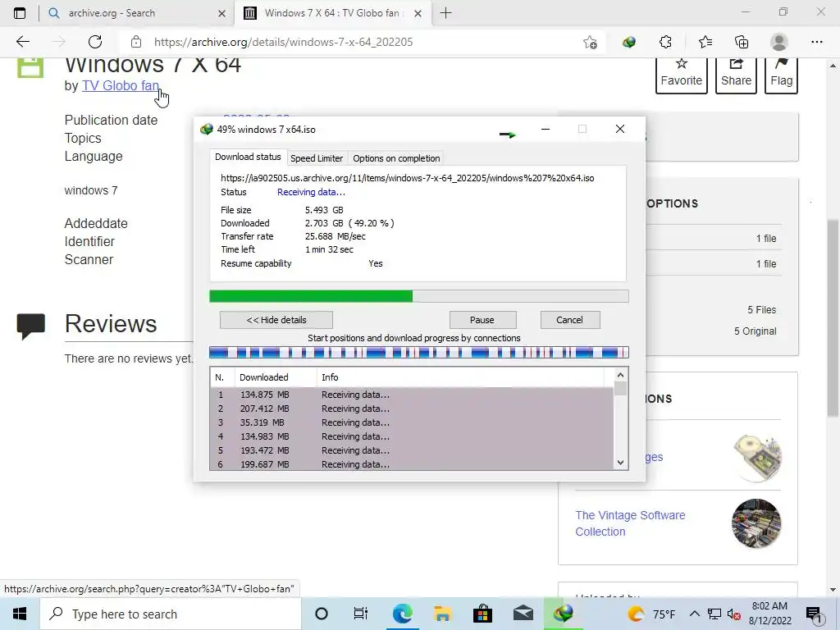Open Cortana circle icon
840x630 pixels.
[322, 614]
